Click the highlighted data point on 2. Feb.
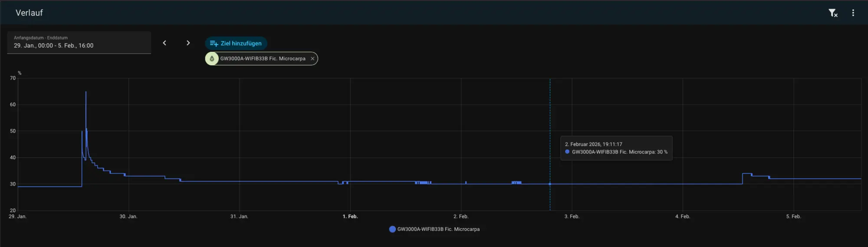 click(550, 184)
